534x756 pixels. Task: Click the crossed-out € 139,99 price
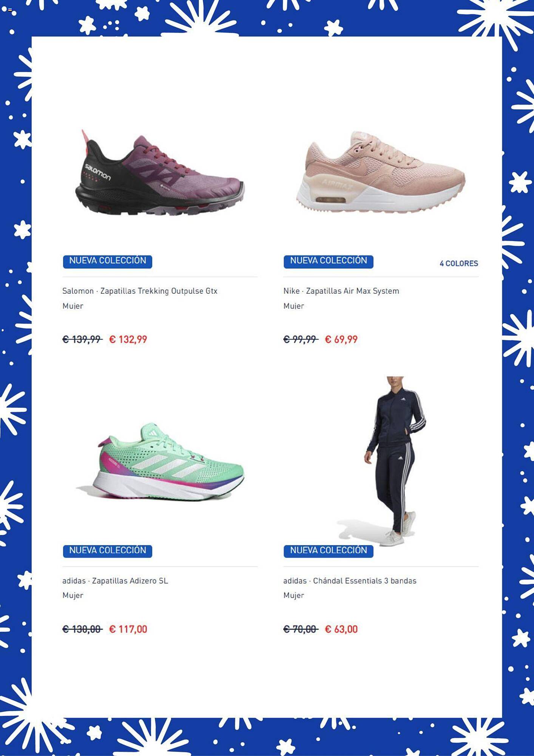click(x=82, y=339)
